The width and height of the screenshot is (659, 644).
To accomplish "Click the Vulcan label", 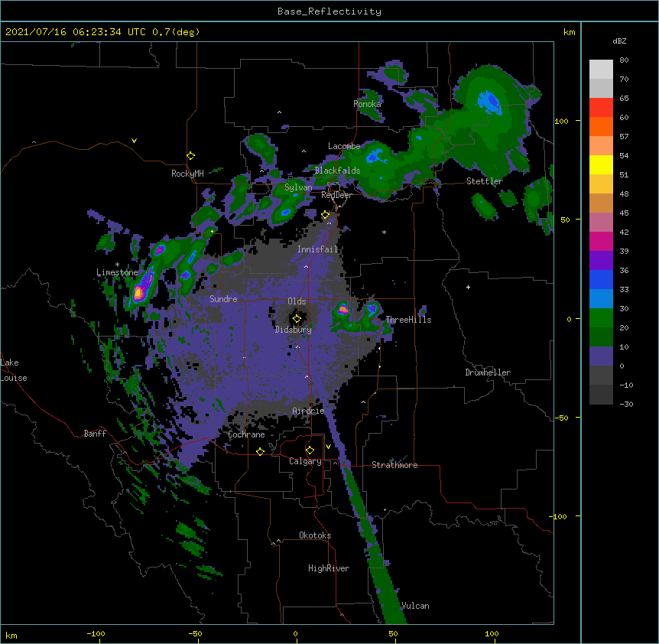I will pos(415,606).
